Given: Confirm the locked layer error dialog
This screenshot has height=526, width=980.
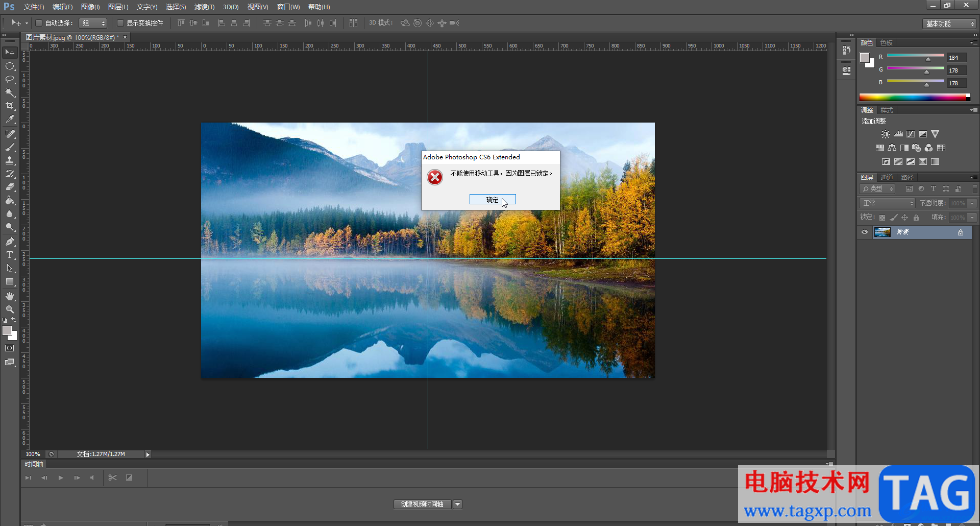Looking at the screenshot, I should [493, 200].
